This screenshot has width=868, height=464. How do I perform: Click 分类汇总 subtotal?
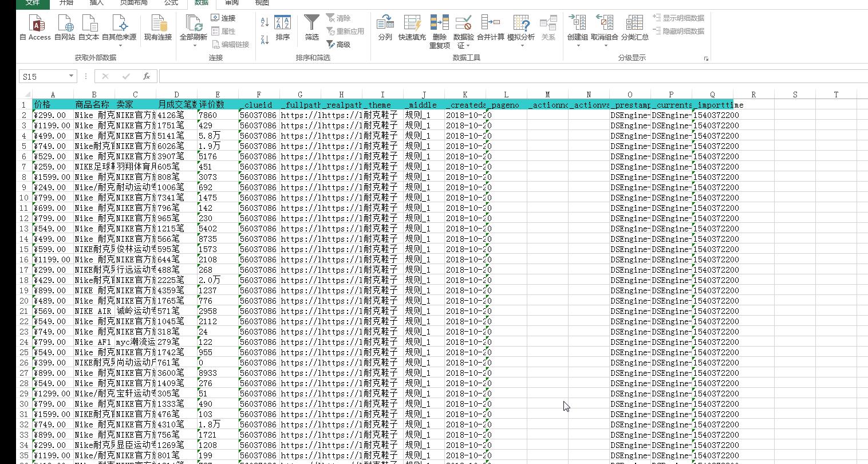point(635,28)
